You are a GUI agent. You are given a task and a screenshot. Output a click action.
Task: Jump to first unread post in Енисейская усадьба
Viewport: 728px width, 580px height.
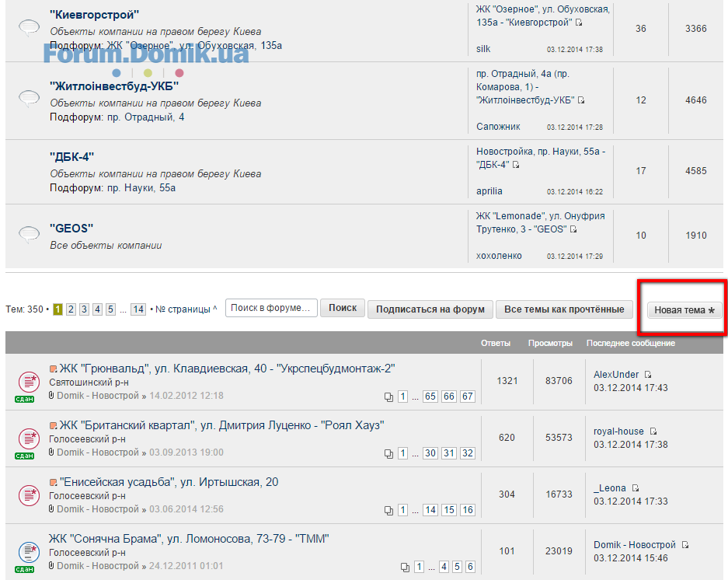(x=54, y=482)
